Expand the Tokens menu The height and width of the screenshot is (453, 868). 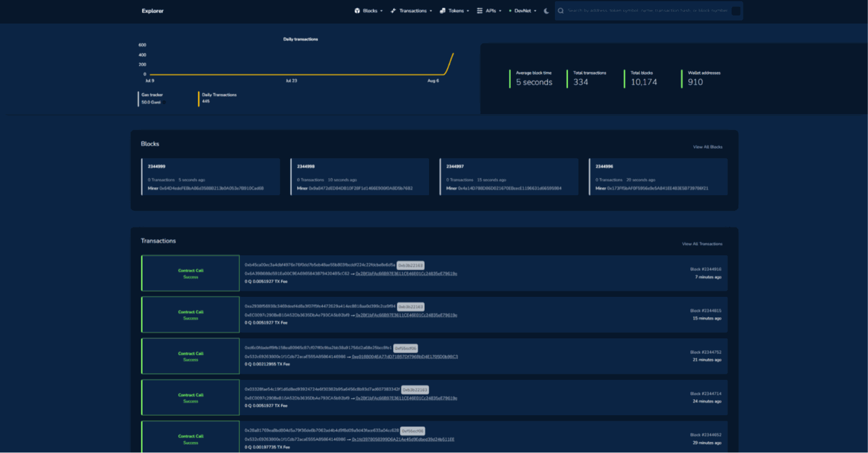tap(454, 11)
